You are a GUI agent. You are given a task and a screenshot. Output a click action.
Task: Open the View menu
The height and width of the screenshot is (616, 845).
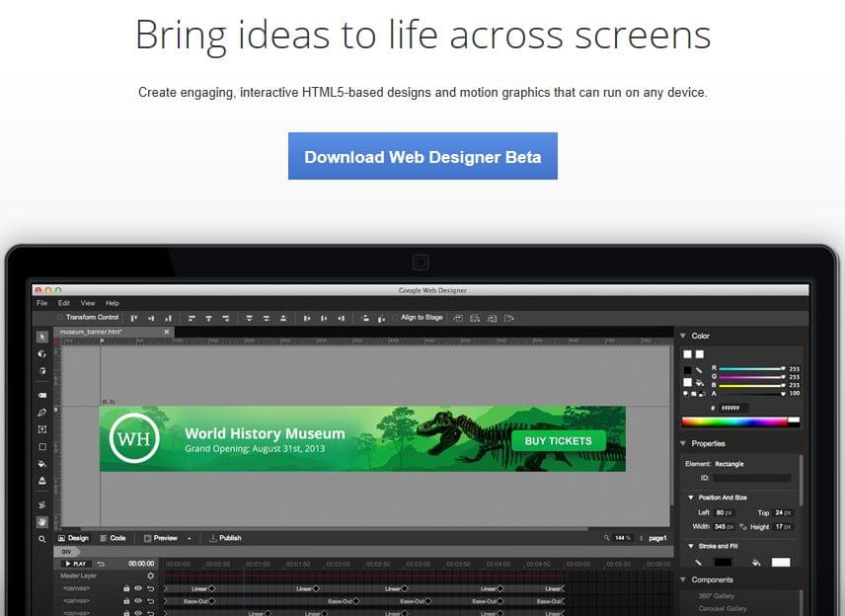coord(88,303)
